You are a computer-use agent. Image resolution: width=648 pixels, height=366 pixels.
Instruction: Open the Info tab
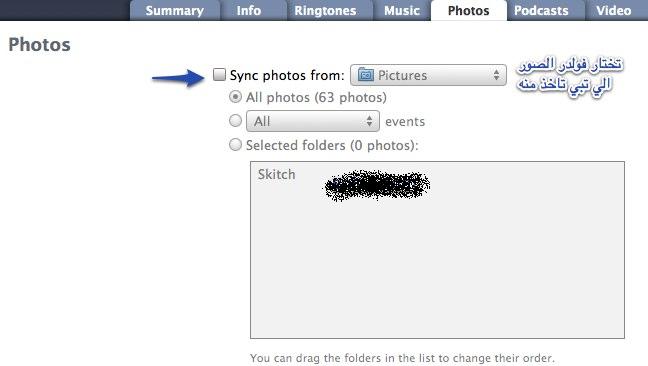point(249,10)
